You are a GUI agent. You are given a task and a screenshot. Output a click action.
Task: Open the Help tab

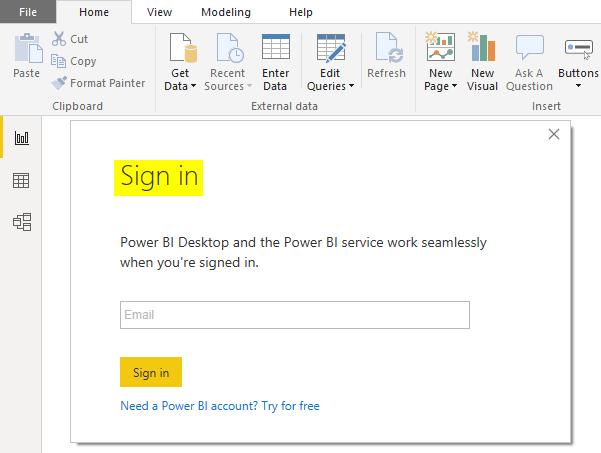click(300, 12)
